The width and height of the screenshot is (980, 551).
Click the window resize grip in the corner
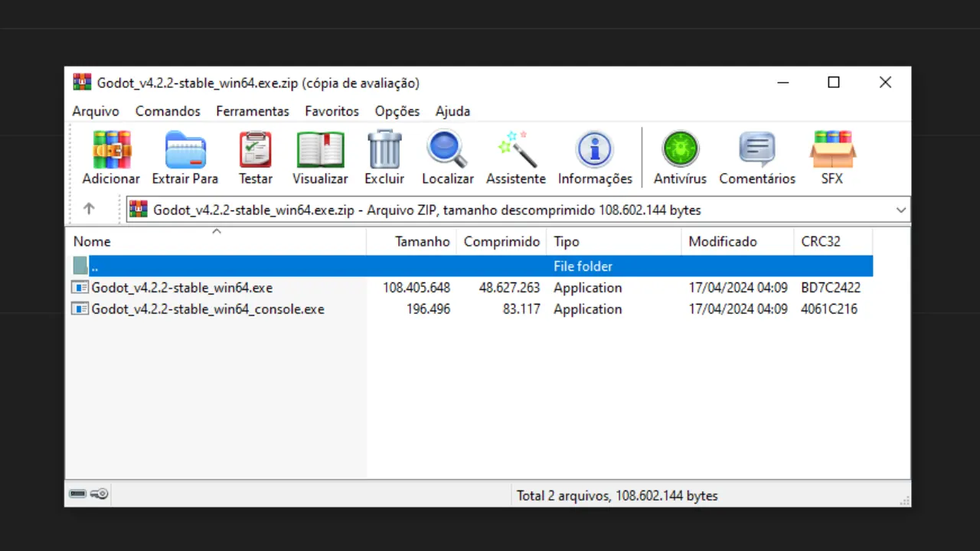coord(905,500)
